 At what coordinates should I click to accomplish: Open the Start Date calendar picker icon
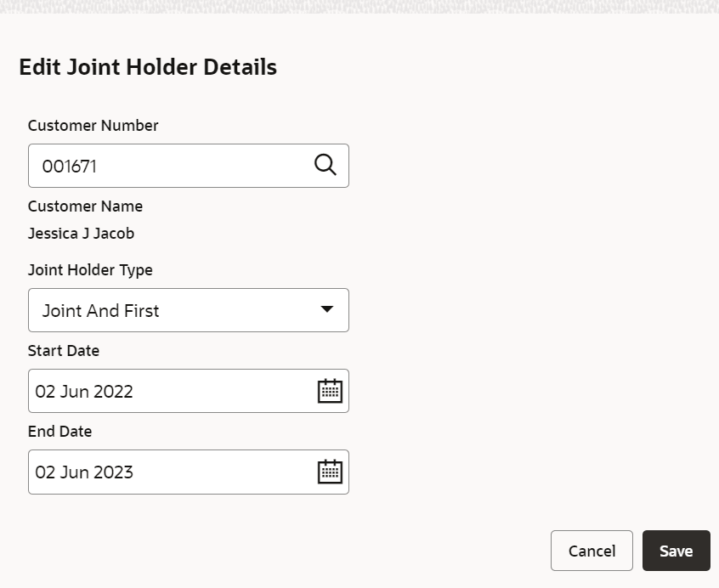330,391
